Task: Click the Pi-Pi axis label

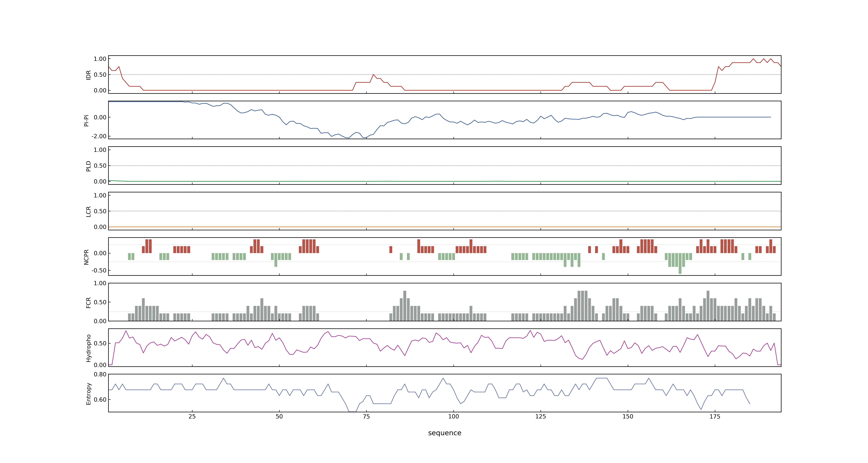Action: (86, 120)
